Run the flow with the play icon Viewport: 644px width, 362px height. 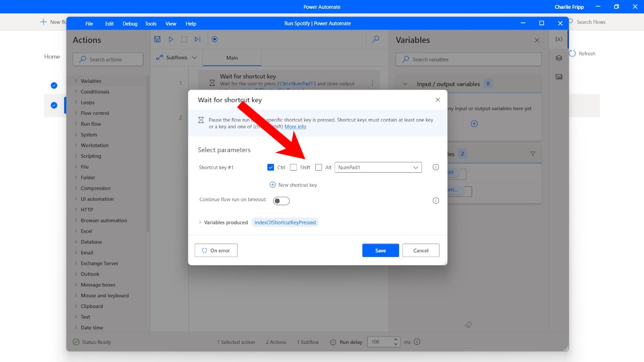click(171, 39)
